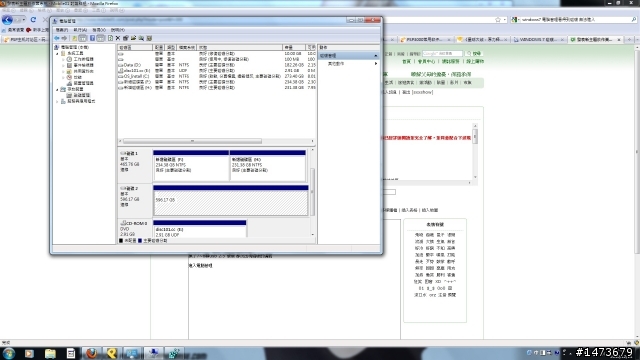Click the Up one level folder icon
Screen dimensions: 640x360
74,38
